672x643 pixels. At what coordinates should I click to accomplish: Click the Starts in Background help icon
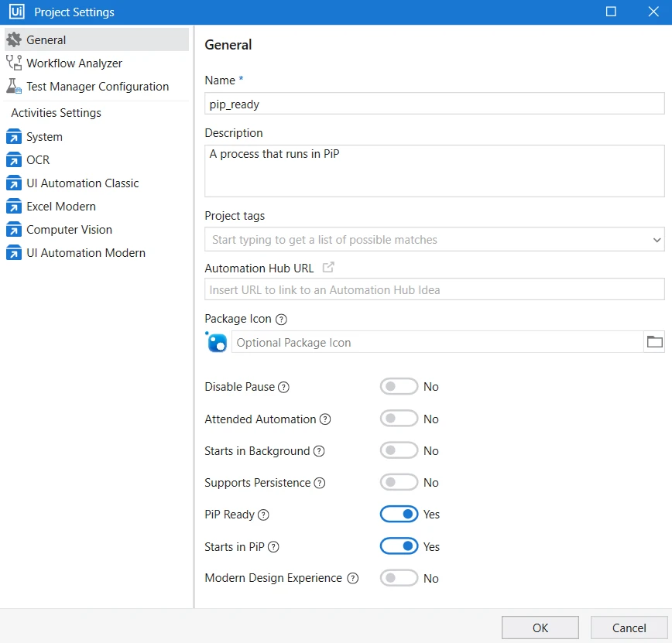click(x=319, y=451)
